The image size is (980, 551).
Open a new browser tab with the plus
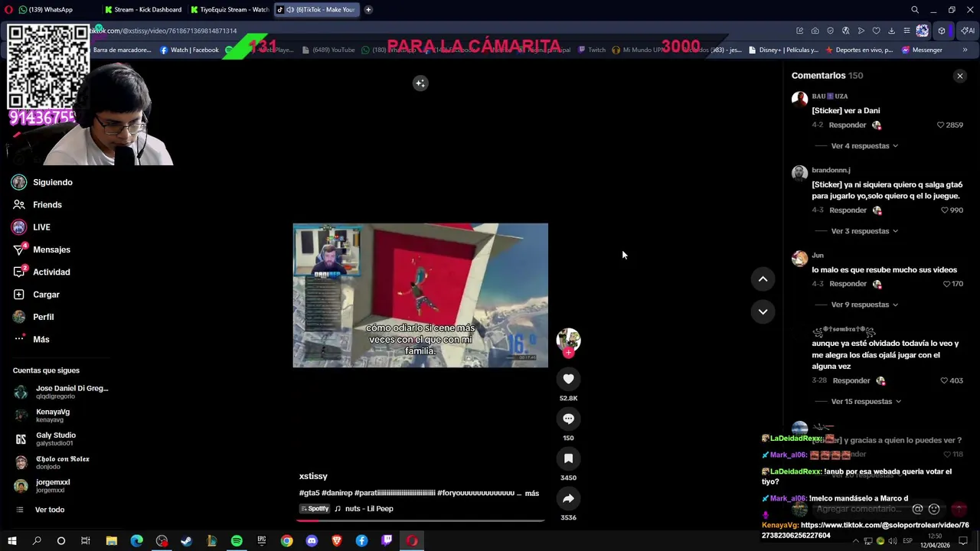pos(368,9)
